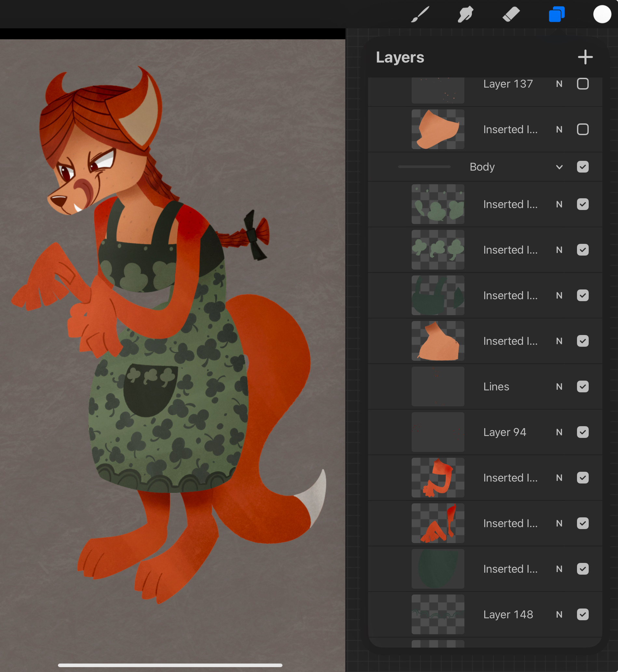
Task: Select the skin-tone thumbnail directly above Lines
Action: (x=438, y=341)
